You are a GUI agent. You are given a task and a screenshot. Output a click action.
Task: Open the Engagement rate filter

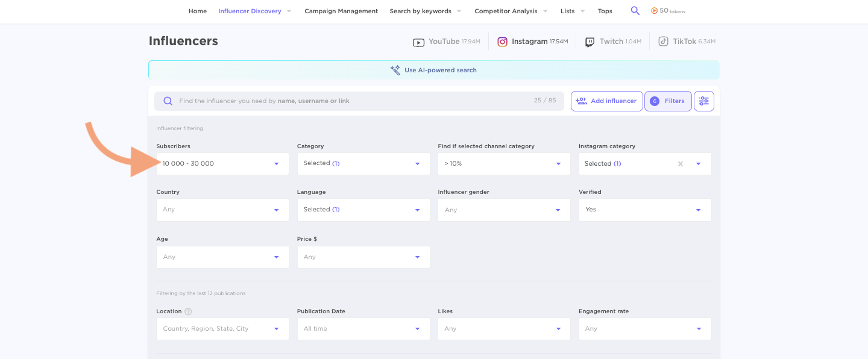pyautogui.click(x=644, y=328)
